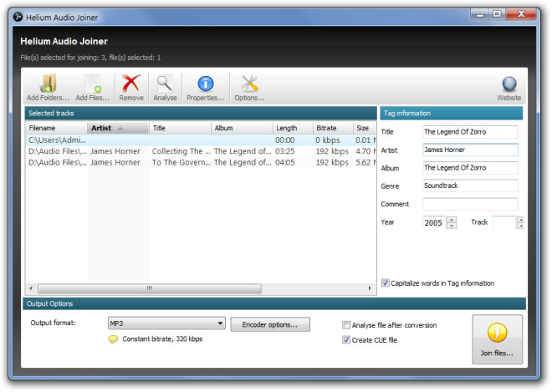Click the Title tag input field
The image size is (552, 392).
[x=470, y=132]
